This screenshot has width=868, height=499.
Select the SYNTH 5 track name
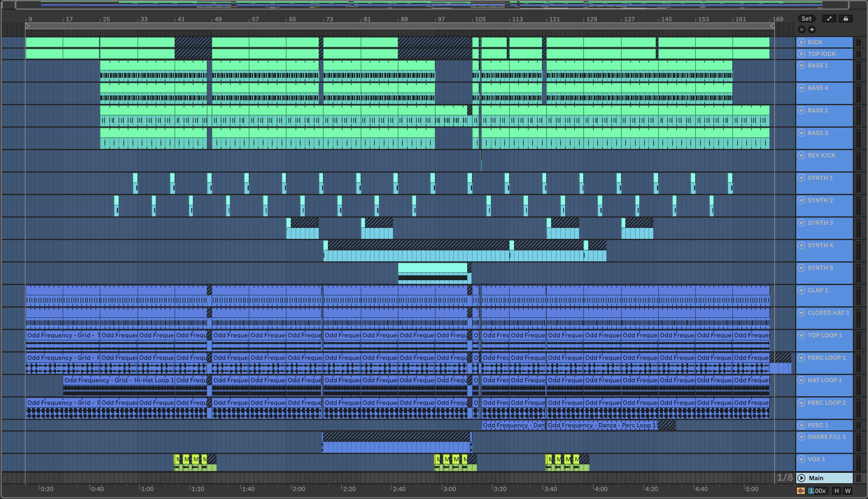pos(820,268)
